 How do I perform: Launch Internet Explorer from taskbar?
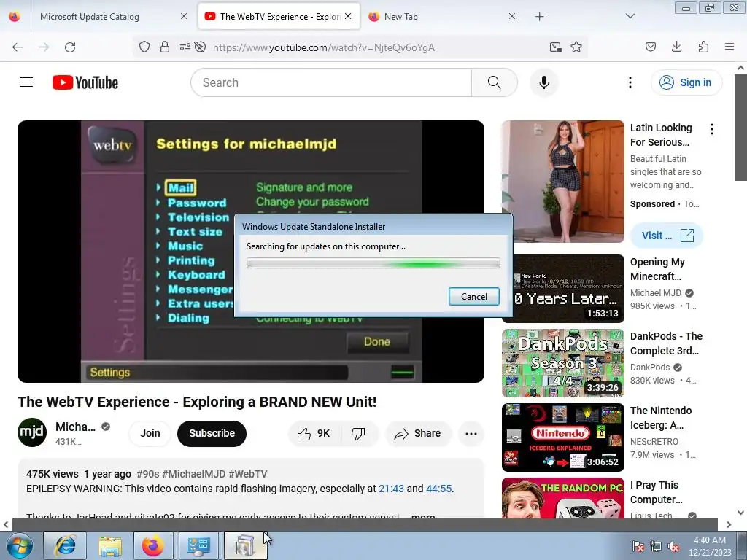pos(65,545)
